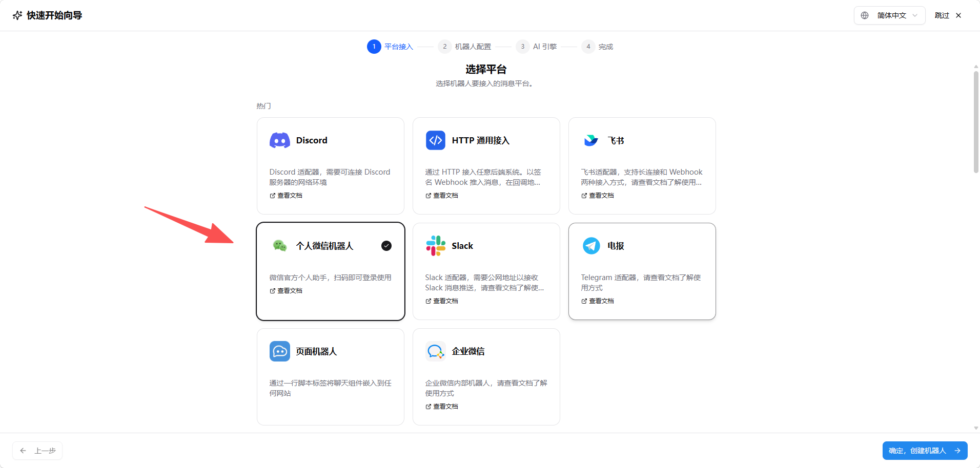980x468 pixels.
Task: Click the scrollbar down arrow
Action: (x=976, y=428)
